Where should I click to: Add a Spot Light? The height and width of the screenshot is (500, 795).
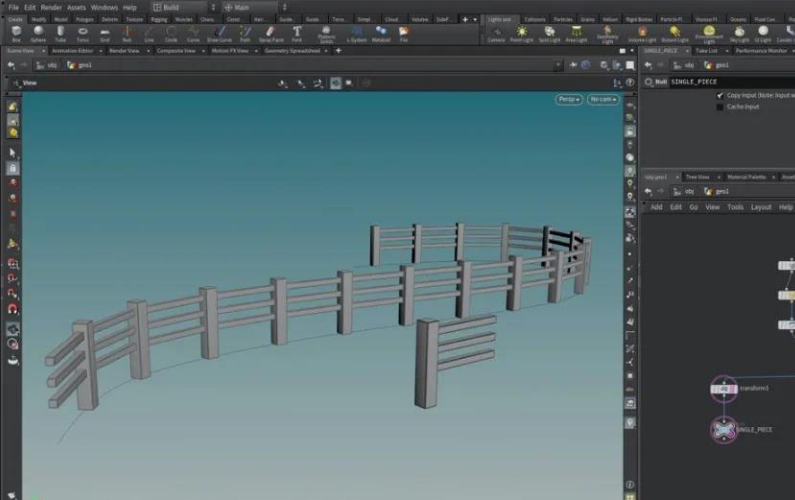[550, 34]
